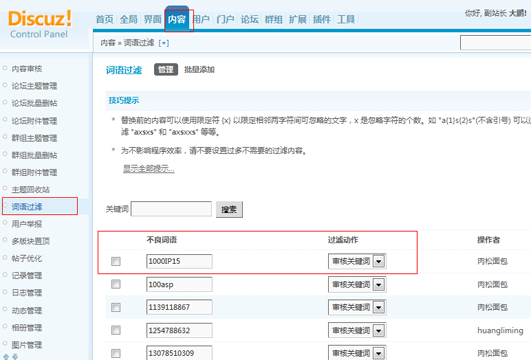Focus the top-right search input field
The image size is (531, 360).
click(495, 43)
